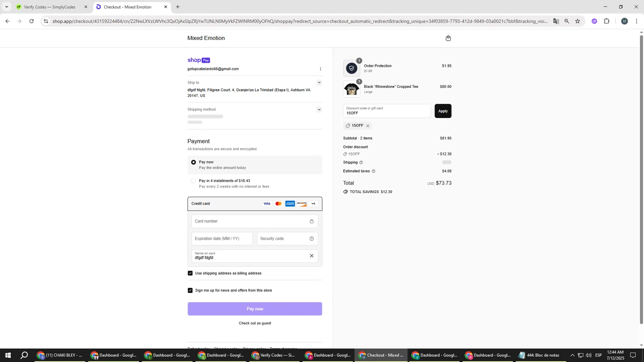This screenshot has height=362, width=644.
Task: View site information icon in address bar
Action: click(x=46, y=21)
